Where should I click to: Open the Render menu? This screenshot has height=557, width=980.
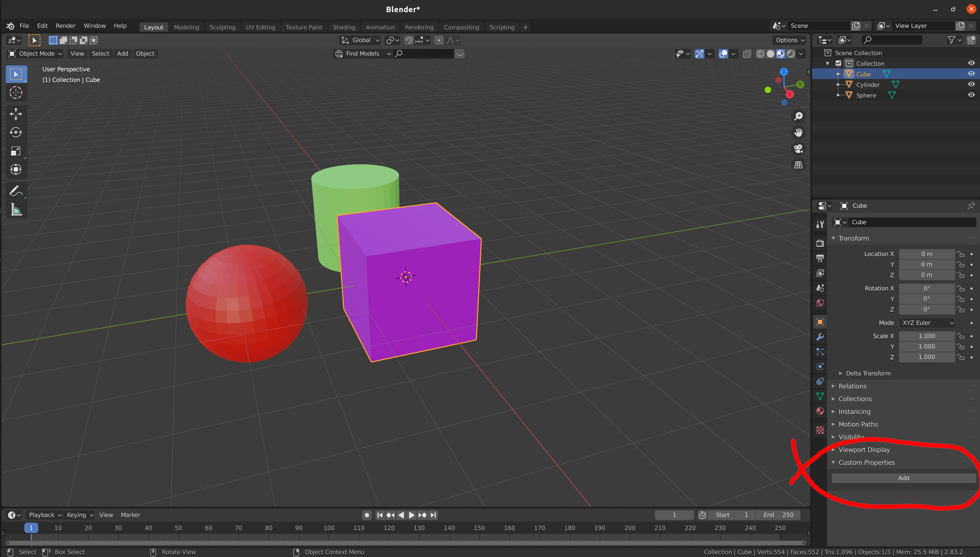[65, 26]
